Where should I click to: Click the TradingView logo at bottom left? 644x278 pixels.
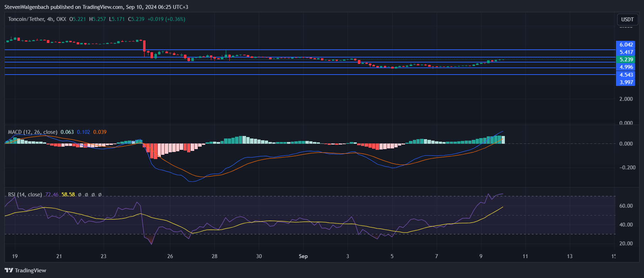(26, 270)
